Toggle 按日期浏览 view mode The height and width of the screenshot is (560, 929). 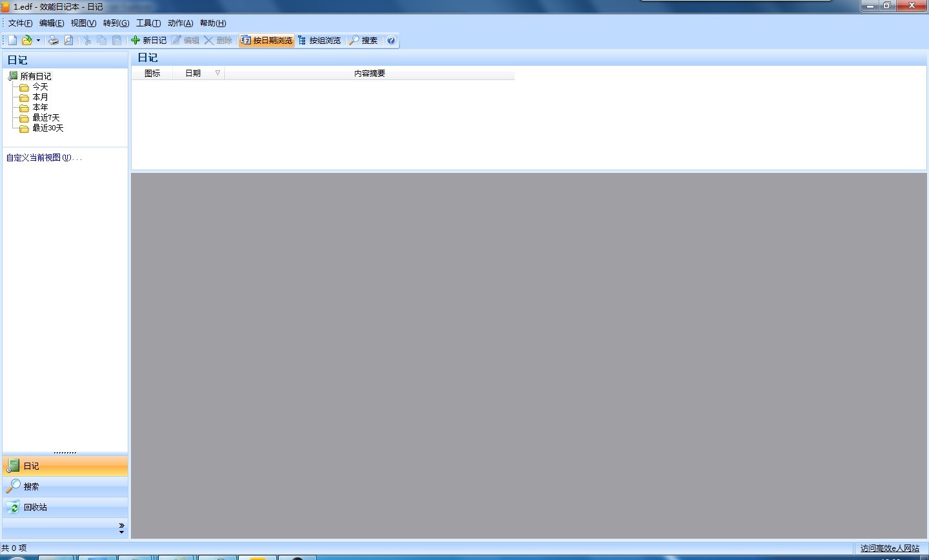[x=266, y=40]
